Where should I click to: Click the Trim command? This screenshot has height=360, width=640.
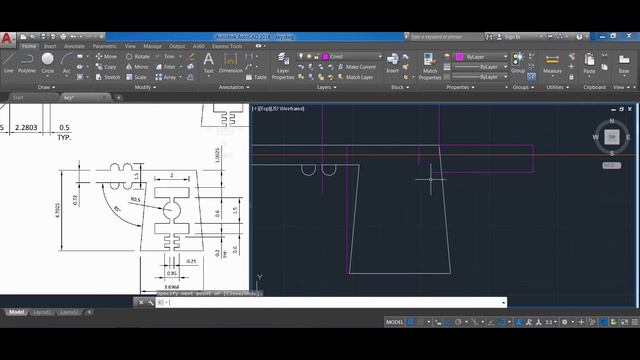pos(165,56)
